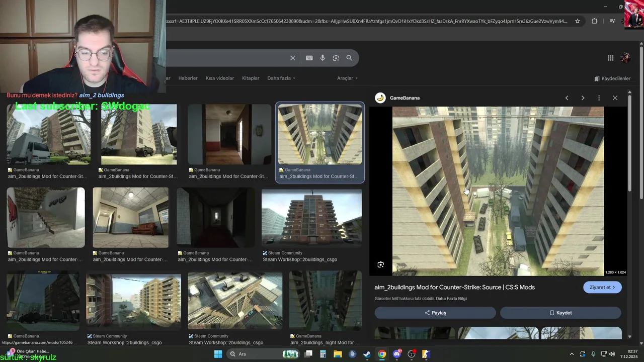644x362 pixels.
Task: Open File Explorer from the taskbar
Action: 338,354
